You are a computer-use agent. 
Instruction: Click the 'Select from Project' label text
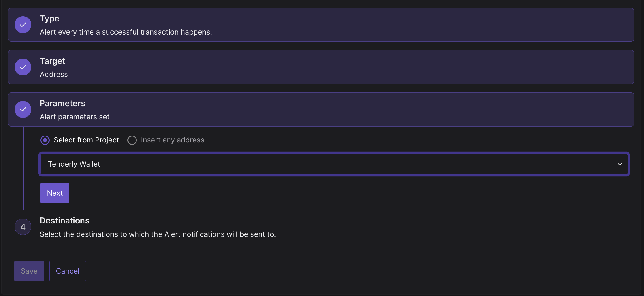(87, 140)
